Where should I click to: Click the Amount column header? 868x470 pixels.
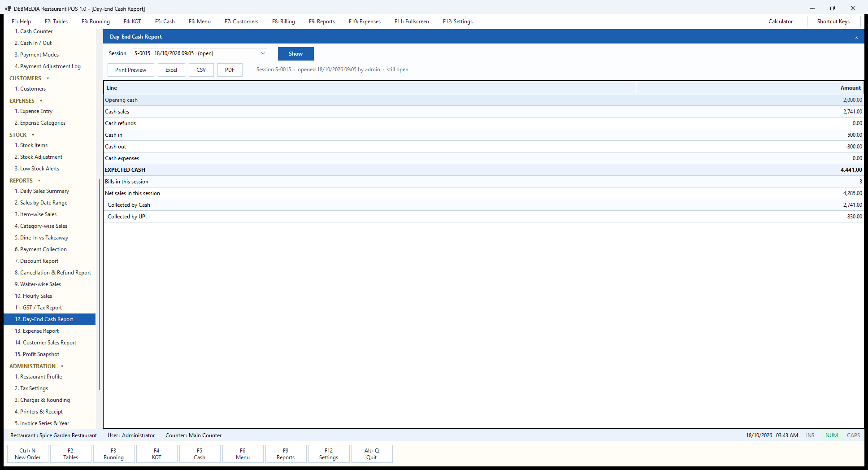[750, 88]
